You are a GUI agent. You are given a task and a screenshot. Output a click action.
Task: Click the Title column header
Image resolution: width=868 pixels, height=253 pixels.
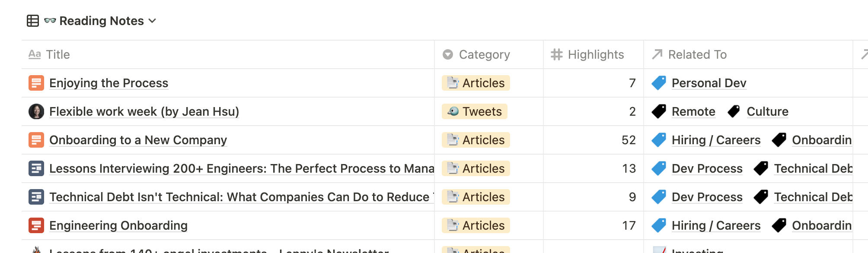click(x=58, y=54)
